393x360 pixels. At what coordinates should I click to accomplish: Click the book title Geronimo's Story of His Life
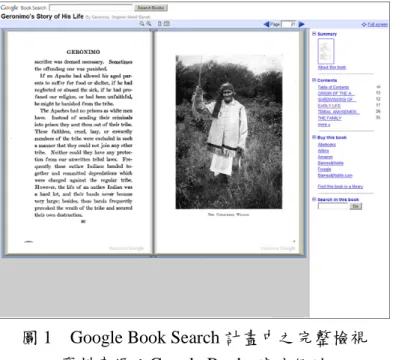(42, 16)
